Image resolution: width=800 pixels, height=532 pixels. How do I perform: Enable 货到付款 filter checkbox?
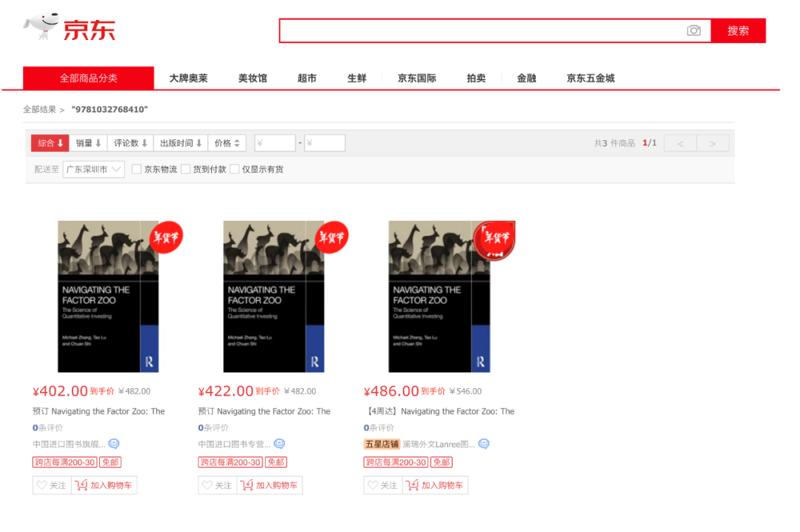point(186,169)
